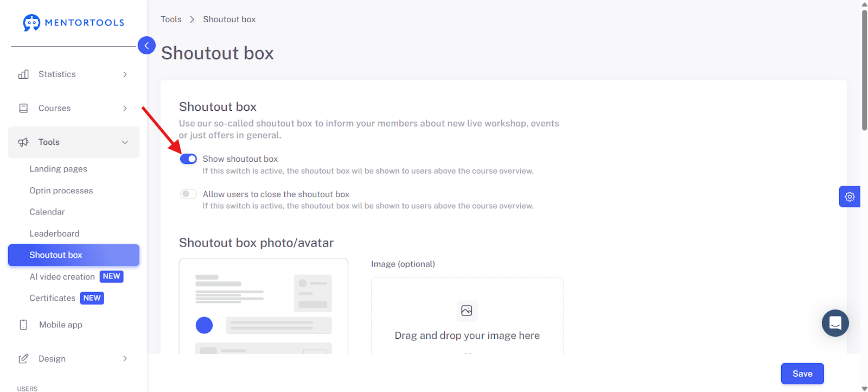Click the shoutout box layout preview thumbnail
This screenshot has height=392, width=868.
coord(264,306)
